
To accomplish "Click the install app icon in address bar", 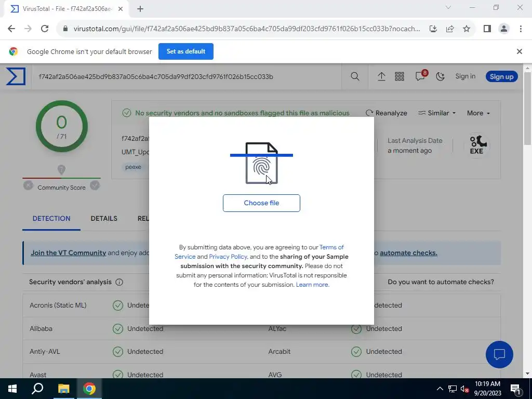I will pos(433,29).
